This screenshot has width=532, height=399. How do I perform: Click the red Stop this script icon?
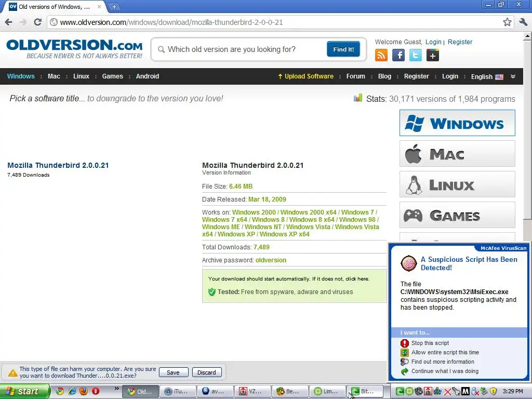click(x=404, y=343)
